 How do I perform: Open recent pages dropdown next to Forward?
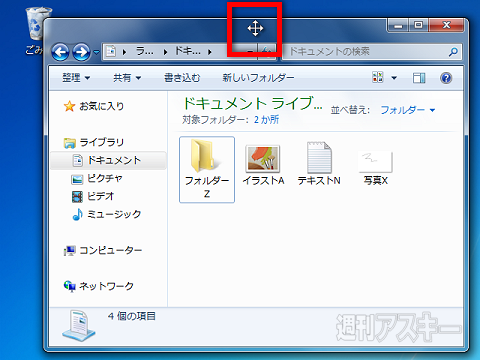[96, 52]
